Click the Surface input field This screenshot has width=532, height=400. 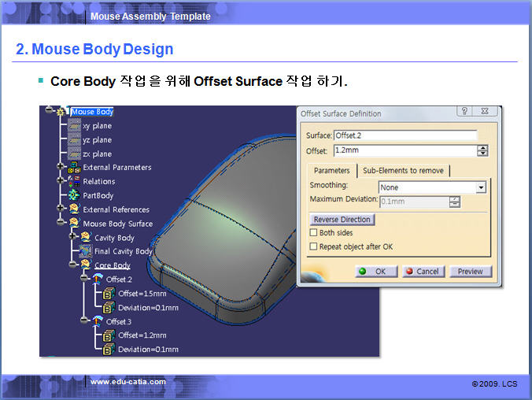coord(405,135)
